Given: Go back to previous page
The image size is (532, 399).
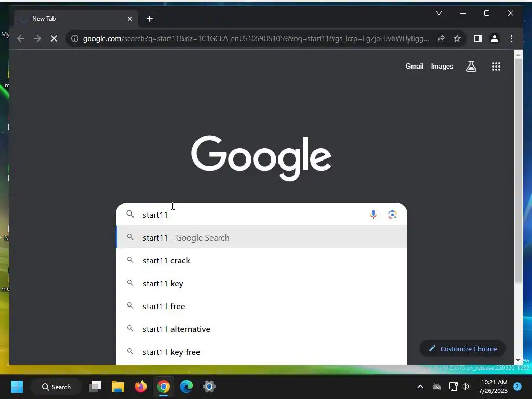Looking at the screenshot, I should pos(21,38).
